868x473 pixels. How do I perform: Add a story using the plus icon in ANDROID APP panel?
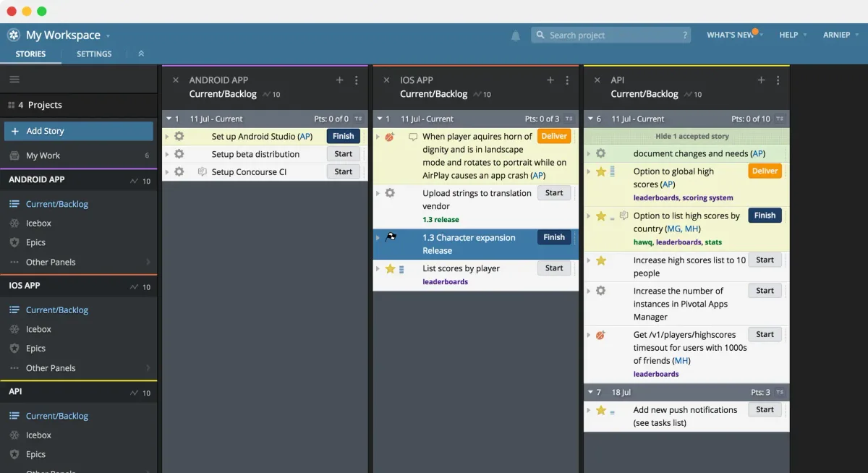coord(339,80)
